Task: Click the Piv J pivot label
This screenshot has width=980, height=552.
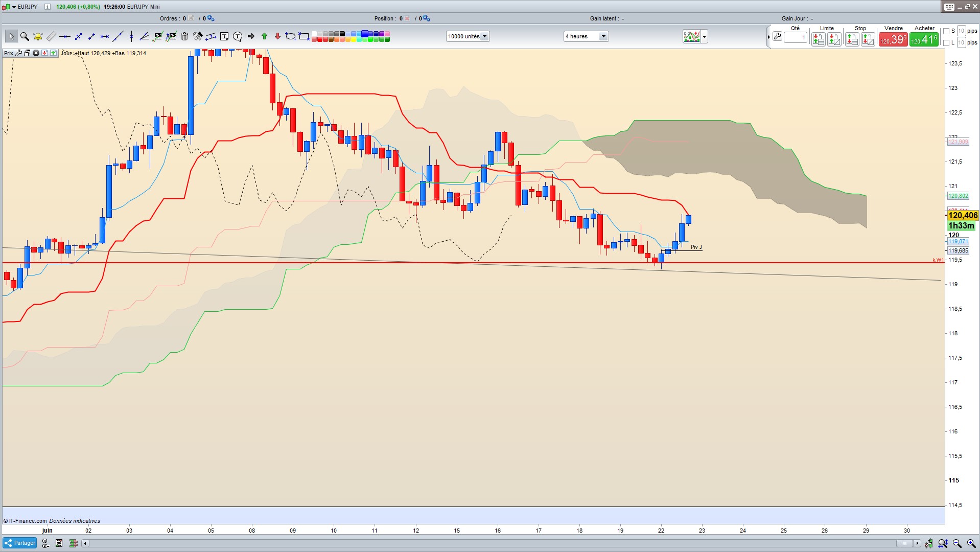Action: [x=696, y=247]
